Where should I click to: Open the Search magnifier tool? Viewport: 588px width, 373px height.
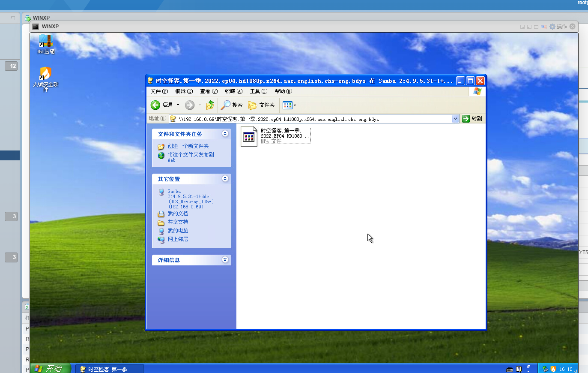coord(226,105)
